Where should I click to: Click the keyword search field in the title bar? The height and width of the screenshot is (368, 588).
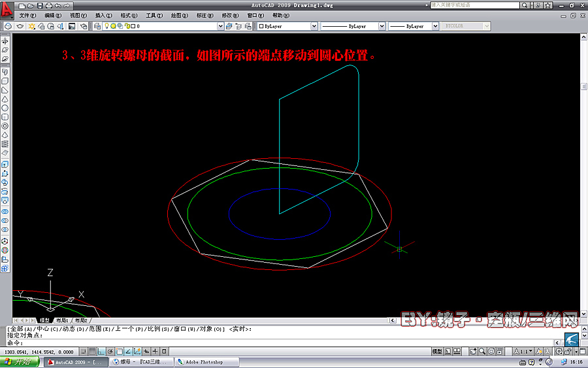tap(475, 5)
